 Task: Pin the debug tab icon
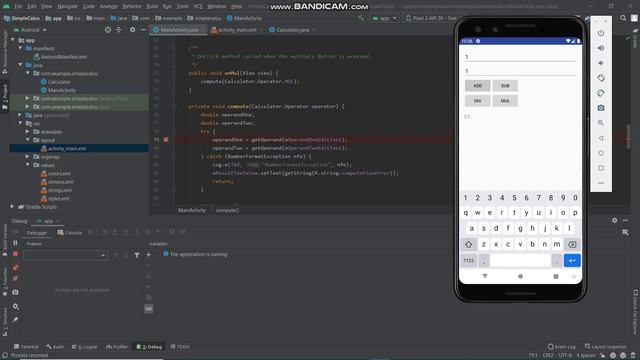pos(15,320)
